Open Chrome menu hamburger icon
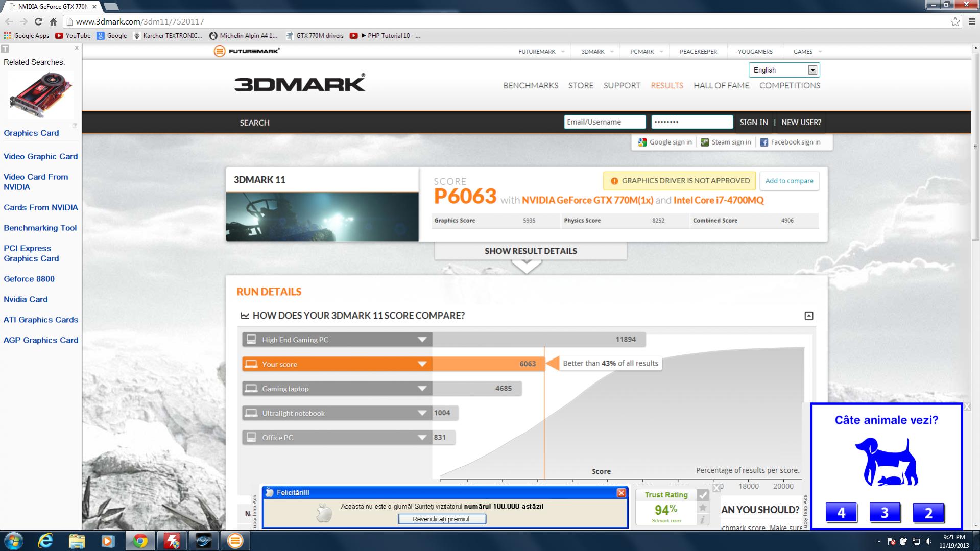This screenshot has height=551, width=980. [971, 21]
